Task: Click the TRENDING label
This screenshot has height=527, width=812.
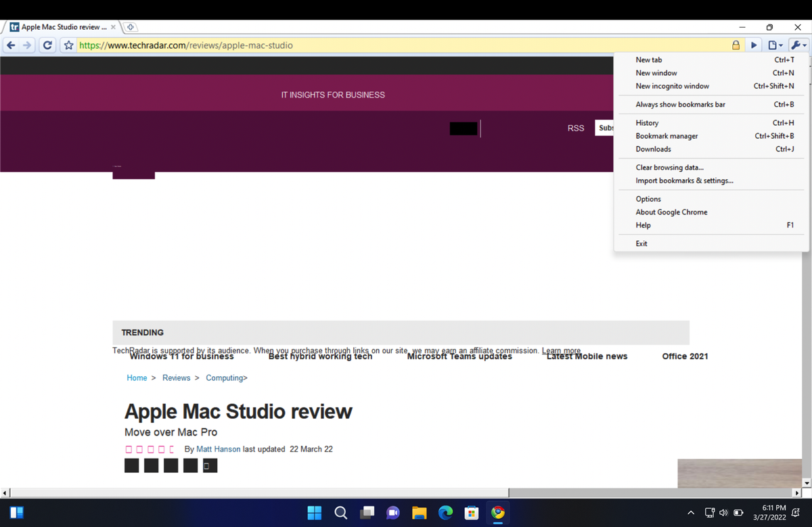Action: 142,332
